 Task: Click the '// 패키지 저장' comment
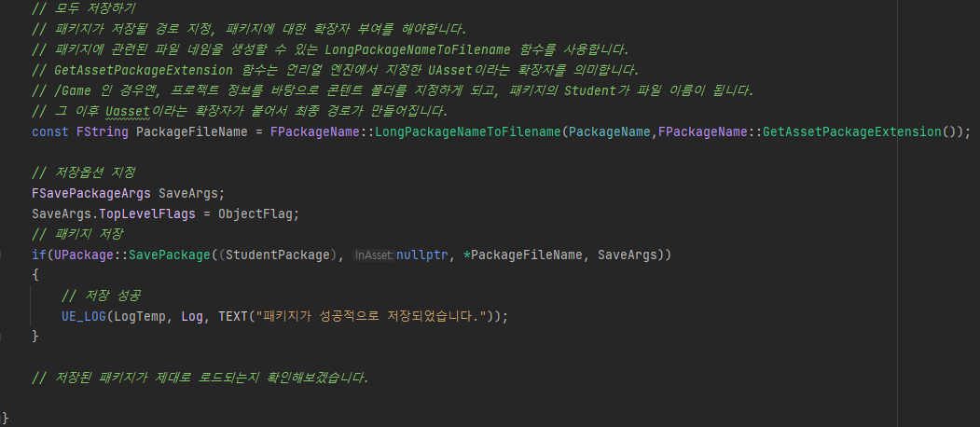[77, 234]
